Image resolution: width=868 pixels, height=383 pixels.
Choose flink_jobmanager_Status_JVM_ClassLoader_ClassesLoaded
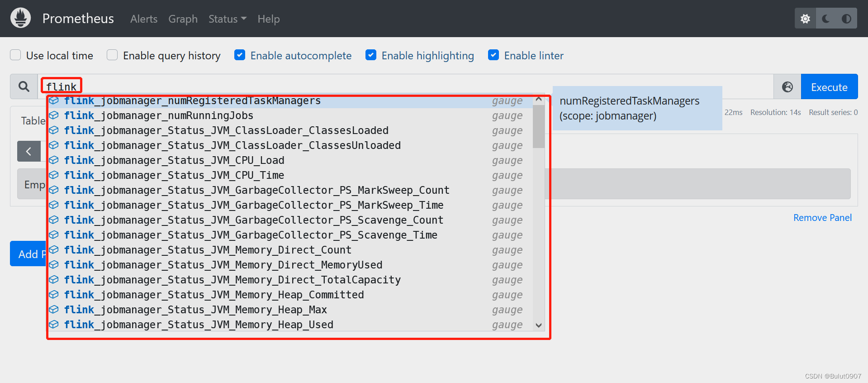[289, 130]
